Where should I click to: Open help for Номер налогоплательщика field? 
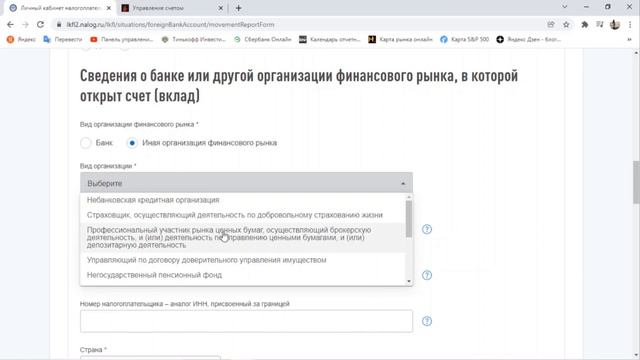427,321
